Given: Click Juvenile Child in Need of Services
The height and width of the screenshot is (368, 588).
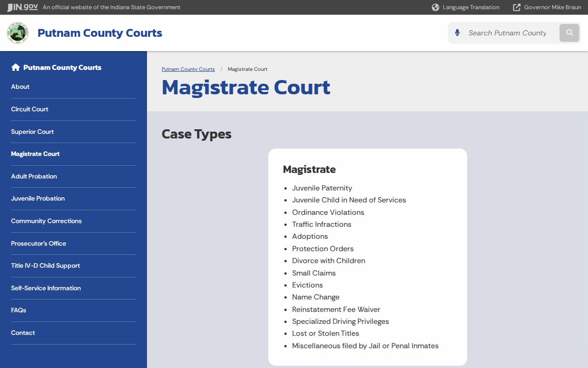Looking at the screenshot, I should click(349, 200).
